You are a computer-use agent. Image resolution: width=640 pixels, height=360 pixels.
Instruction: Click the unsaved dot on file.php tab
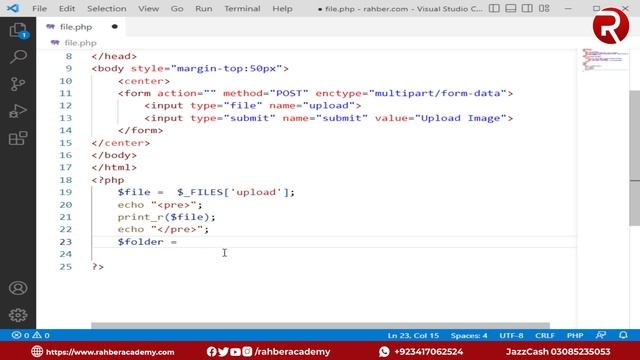pos(115,27)
